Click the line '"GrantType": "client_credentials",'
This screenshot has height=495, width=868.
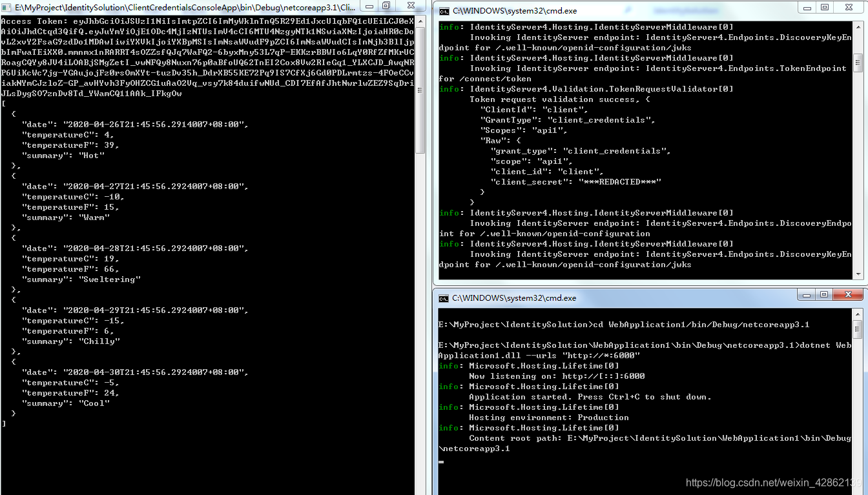(568, 120)
